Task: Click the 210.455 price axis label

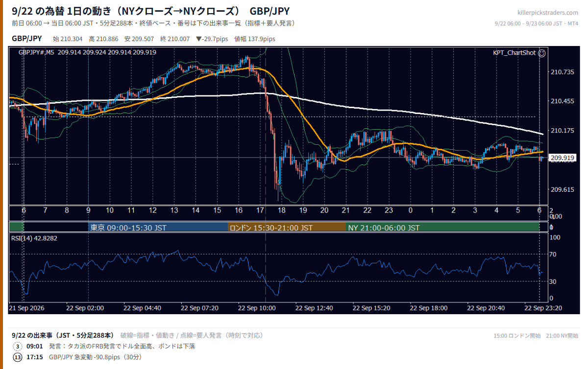Action: click(x=563, y=101)
